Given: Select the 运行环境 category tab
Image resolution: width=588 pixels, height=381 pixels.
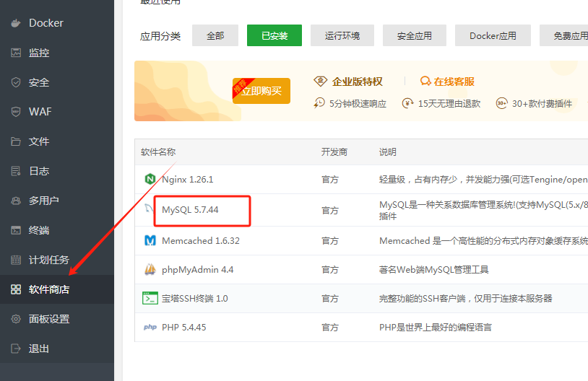Looking at the screenshot, I should [x=342, y=35].
